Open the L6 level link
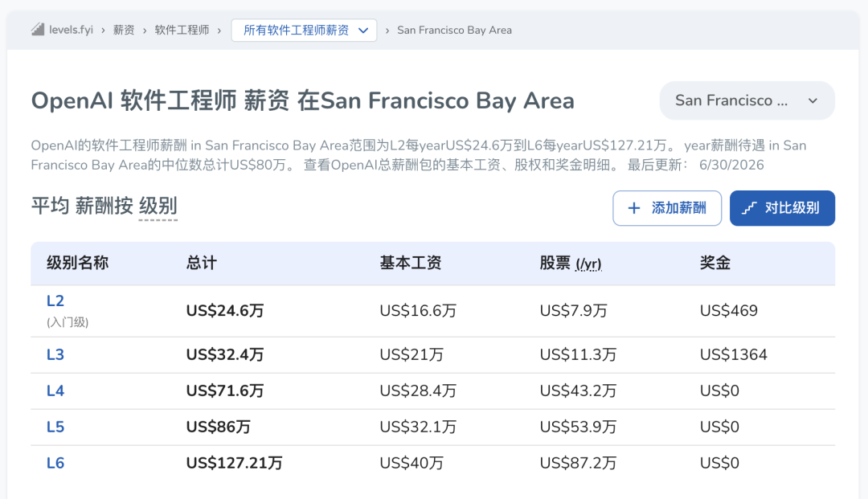Image resolution: width=868 pixels, height=499 pixels. (x=55, y=463)
